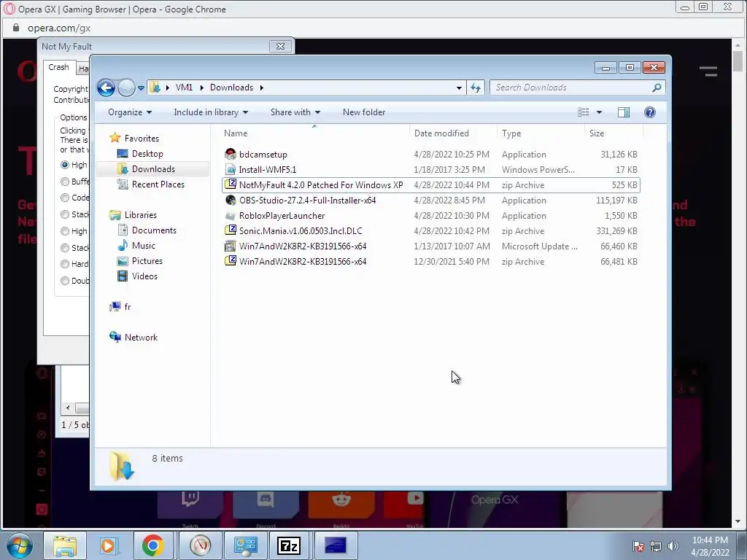The height and width of the screenshot is (560, 747).
Task: Click the blue help question icon
Action: tap(650, 112)
